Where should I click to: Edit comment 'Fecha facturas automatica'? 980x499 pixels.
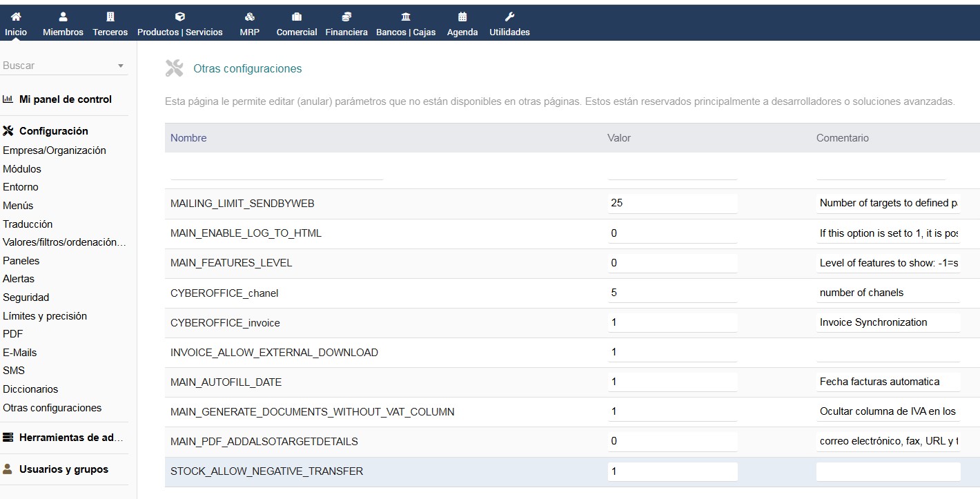888,382
